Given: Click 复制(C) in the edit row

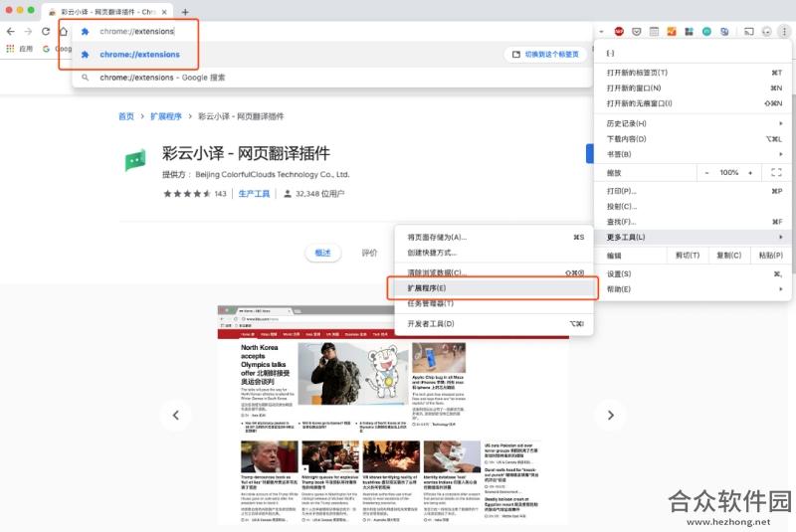Looking at the screenshot, I should (x=729, y=256).
